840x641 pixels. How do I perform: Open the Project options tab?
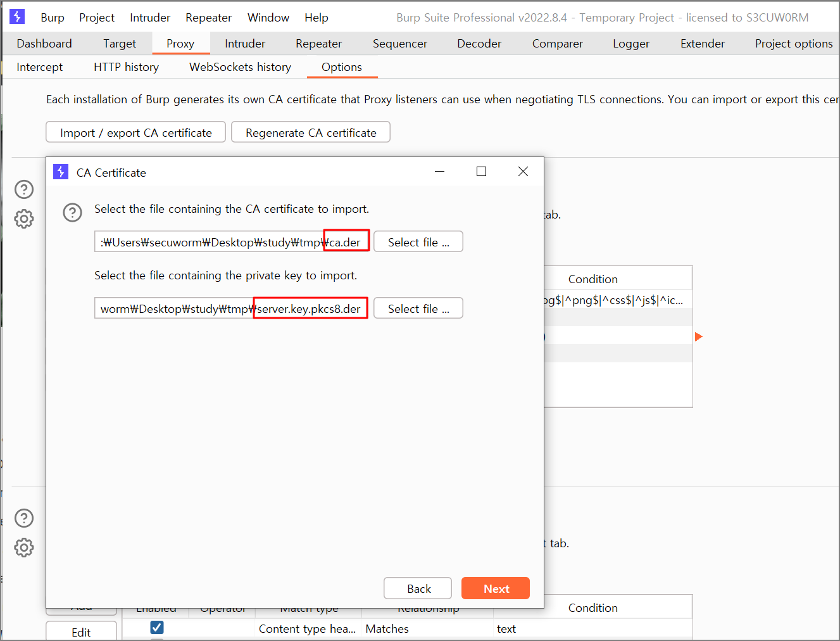794,44
